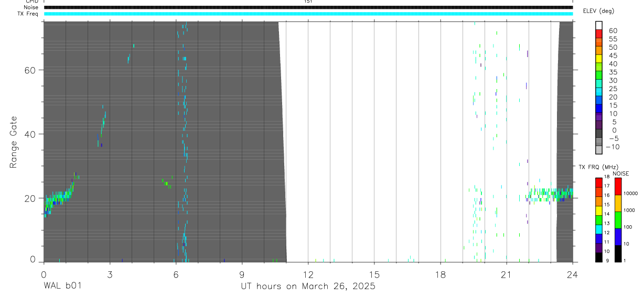
Task: Click the '1000' value in the NOISE legend
Action: point(629,210)
